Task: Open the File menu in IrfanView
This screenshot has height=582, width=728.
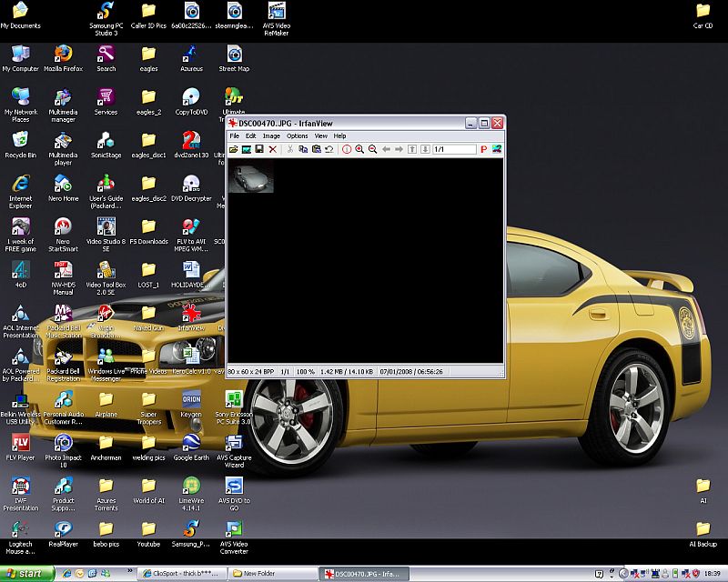Action: [x=235, y=135]
